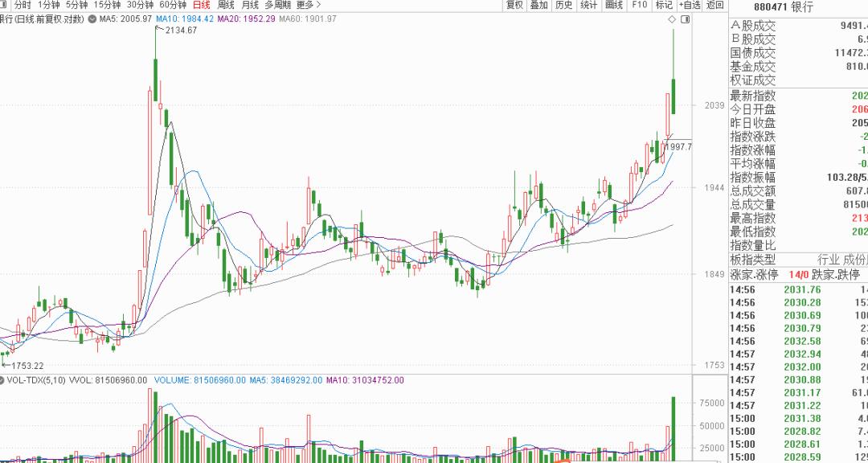Click the 指数振幅 row

point(798,178)
